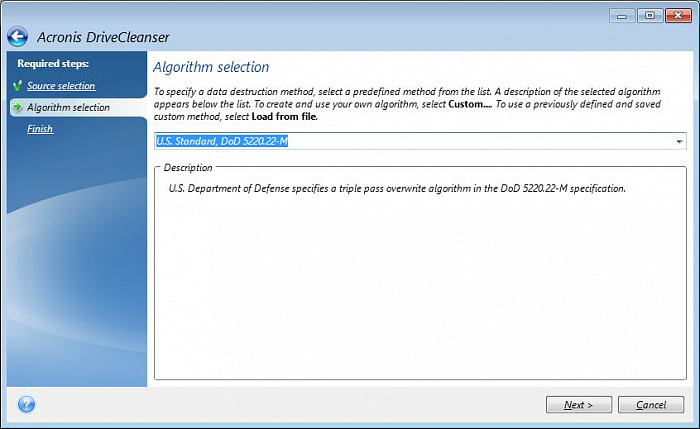Viewport: 700px width, 429px height.
Task: Click the green checkmark beside Source selection
Action: pyautogui.click(x=17, y=86)
